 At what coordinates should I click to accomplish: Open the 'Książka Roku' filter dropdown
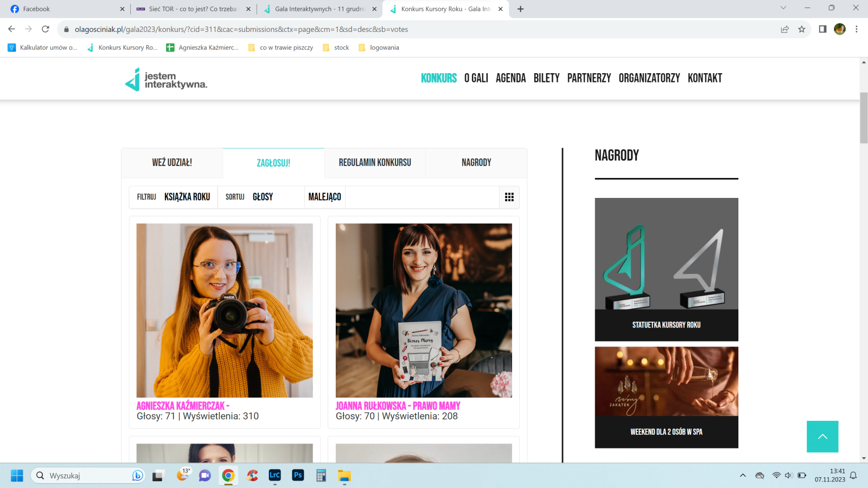click(x=188, y=197)
